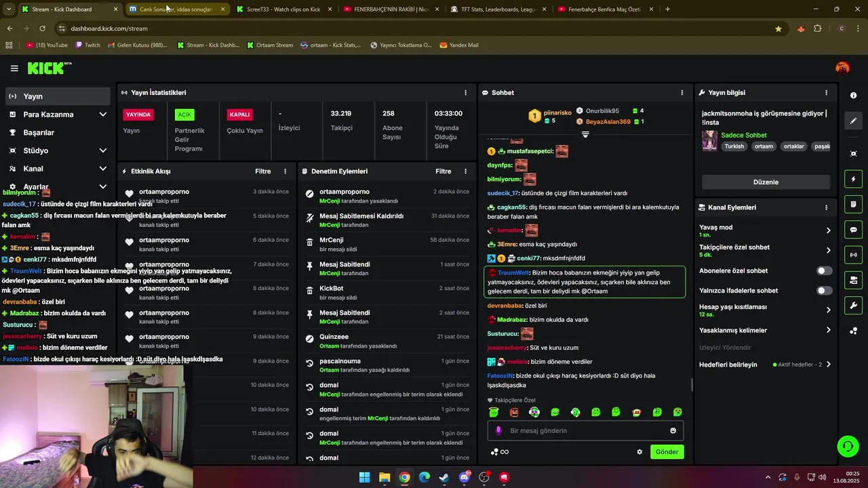This screenshot has width=868, height=488.
Task: Click the Düzenle button
Action: coord(766,182)
